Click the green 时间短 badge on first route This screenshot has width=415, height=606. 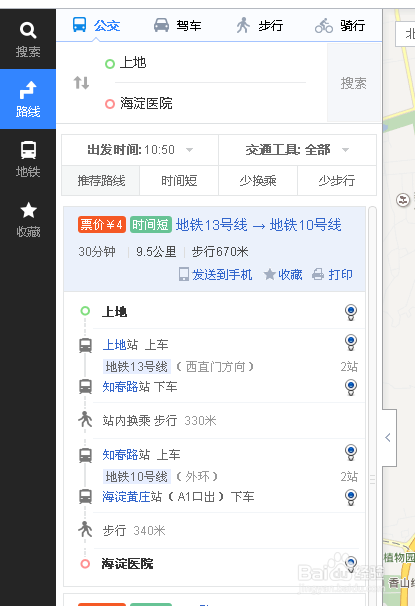click(151, 225)
